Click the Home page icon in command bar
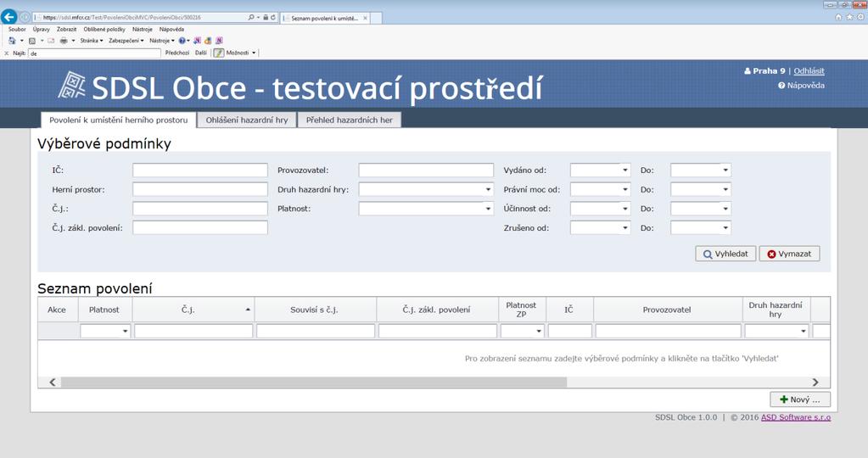Viewport: 868px width, 458px height. 12,41
